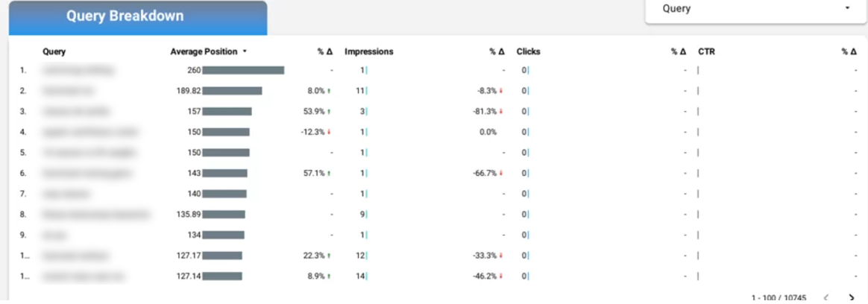The image size is (868, 304).
Task: Sort table by Query column header
Action: click(54, 52)
